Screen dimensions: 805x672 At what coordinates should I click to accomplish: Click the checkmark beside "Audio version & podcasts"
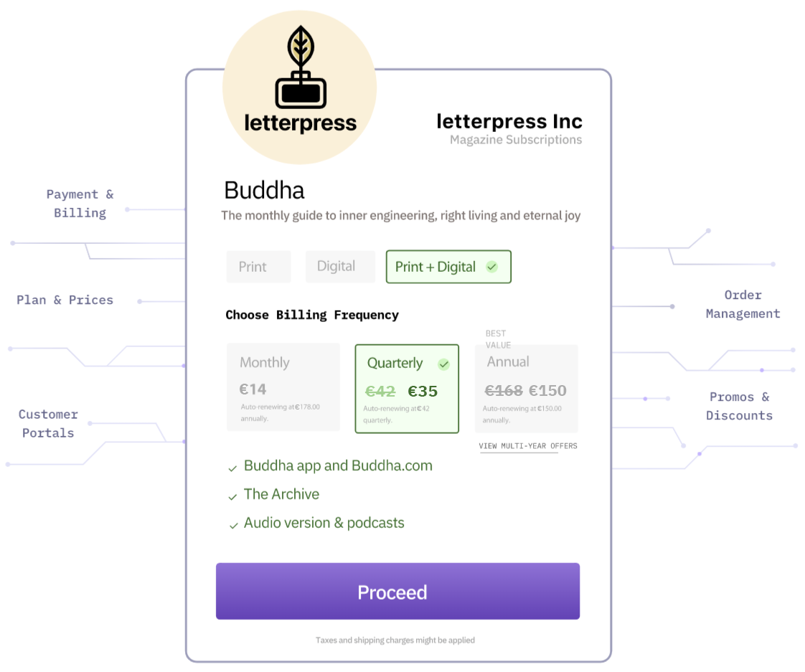[x=232, y=524]
